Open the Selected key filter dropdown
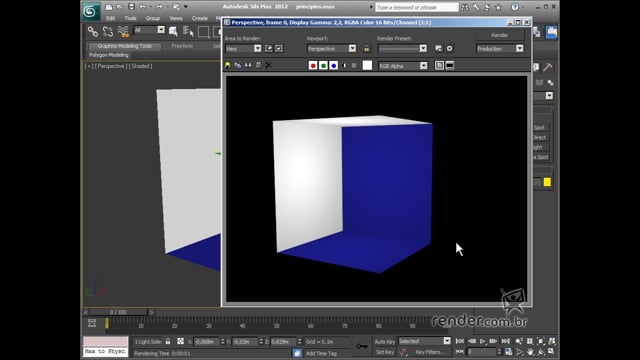This screenshot has width=640, height=360. tap(424, 341)
